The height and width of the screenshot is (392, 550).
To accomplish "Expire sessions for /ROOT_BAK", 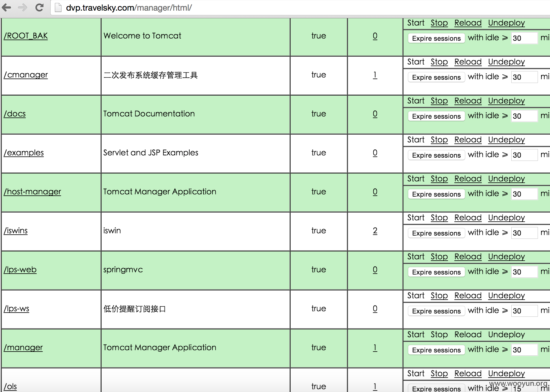I will point(436,38).
